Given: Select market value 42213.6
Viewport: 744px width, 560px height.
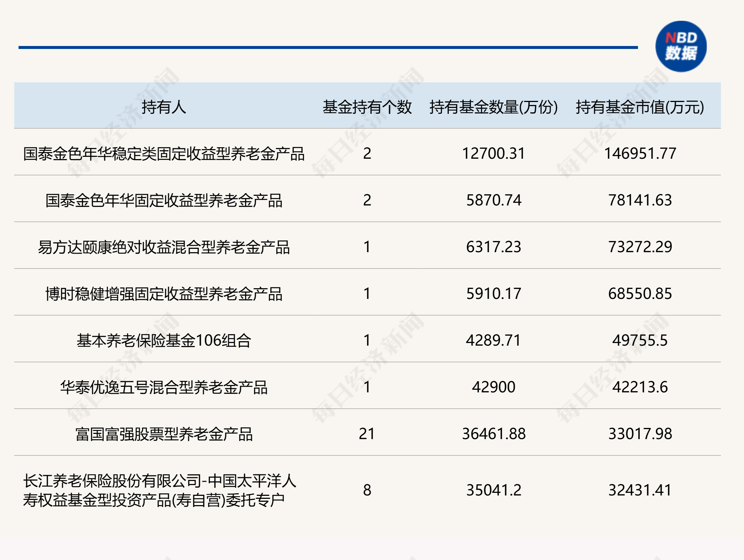Looking at the screenshot, I should point(640,387).
